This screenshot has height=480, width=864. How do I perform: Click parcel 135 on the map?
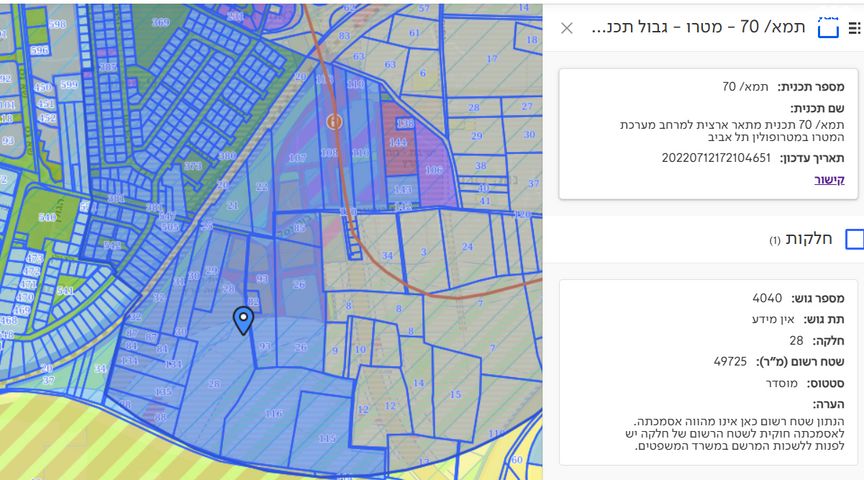pos(163,392)
